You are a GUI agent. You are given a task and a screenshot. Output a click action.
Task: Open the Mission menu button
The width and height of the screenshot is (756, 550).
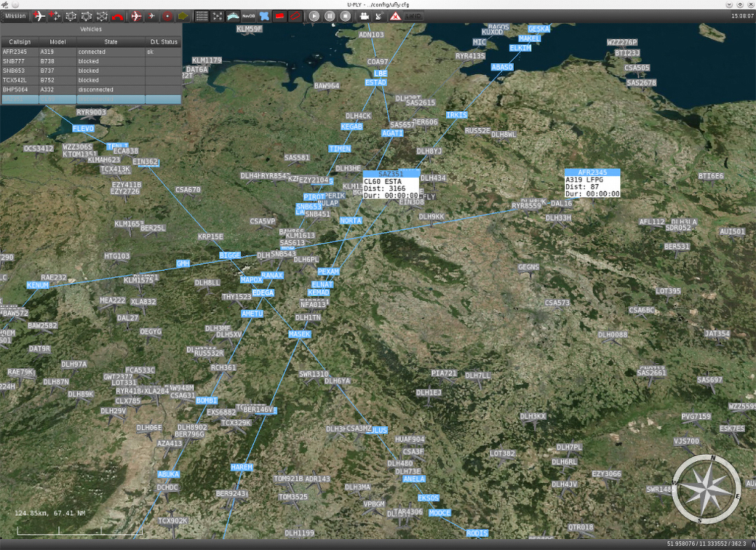[x=15, y=15]
